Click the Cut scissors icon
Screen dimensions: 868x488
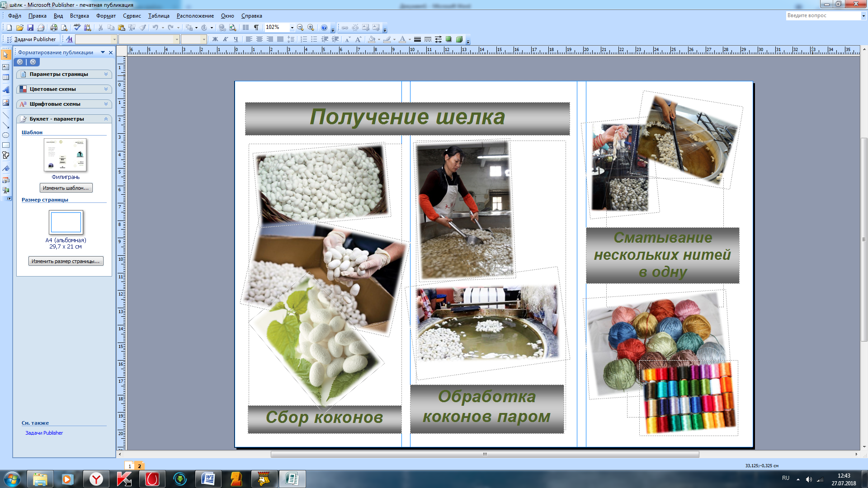(100, 28)
